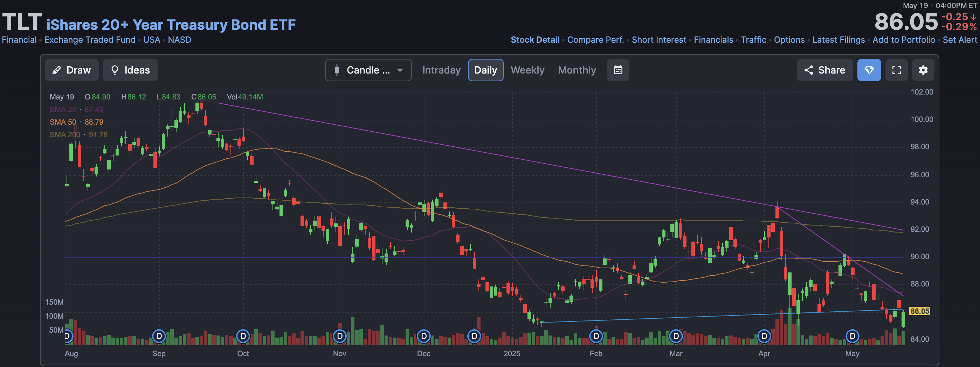The image size is (980, 367).
Task: Open the date range calendar icon
Action: click(618, 70)
